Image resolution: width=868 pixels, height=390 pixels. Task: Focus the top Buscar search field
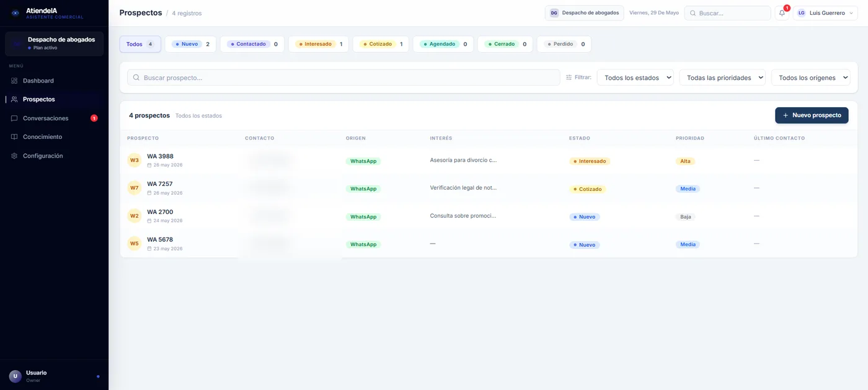pos(727,13)
